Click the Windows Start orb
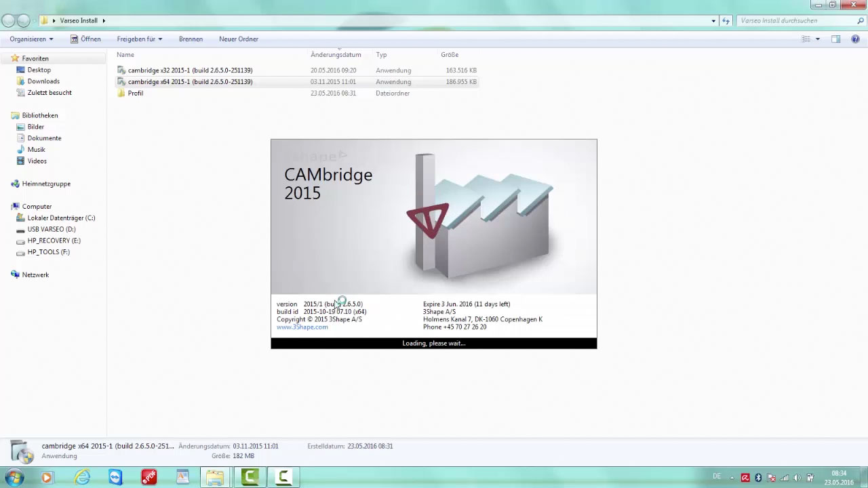This screenshot has width=868, height=488. click(14, 477)
